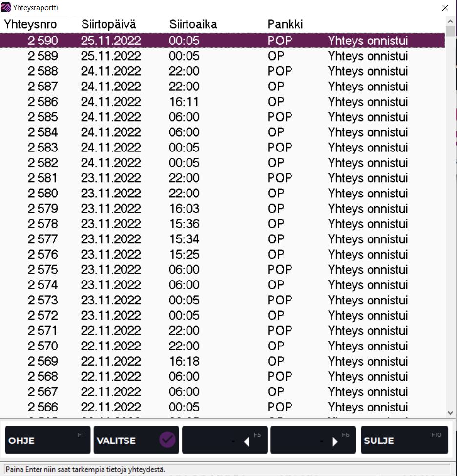Select row 2 577 transferred at 15:34
The height and width of the screenshot is (476, 457).
click(222, 239)
